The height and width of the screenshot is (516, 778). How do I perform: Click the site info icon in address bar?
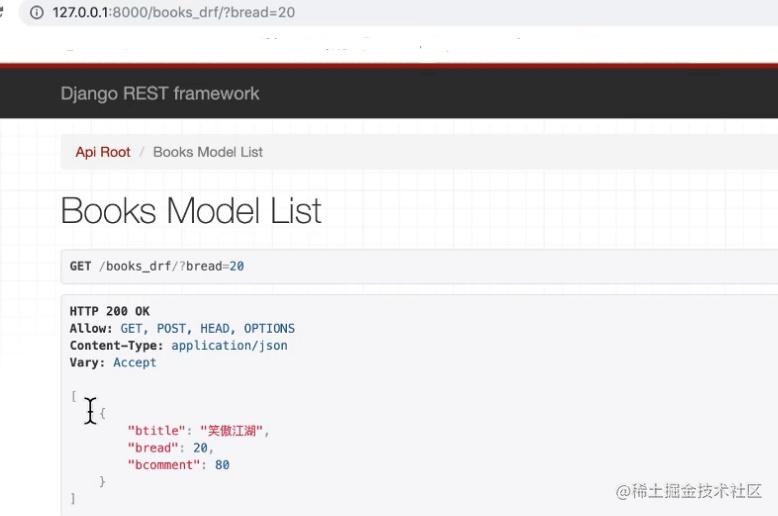coord(37,12)
